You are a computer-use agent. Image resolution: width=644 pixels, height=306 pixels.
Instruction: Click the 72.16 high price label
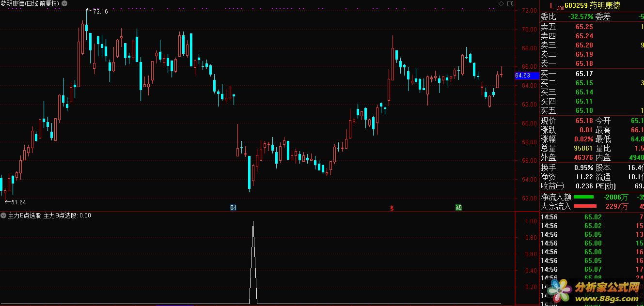point(100,12)
